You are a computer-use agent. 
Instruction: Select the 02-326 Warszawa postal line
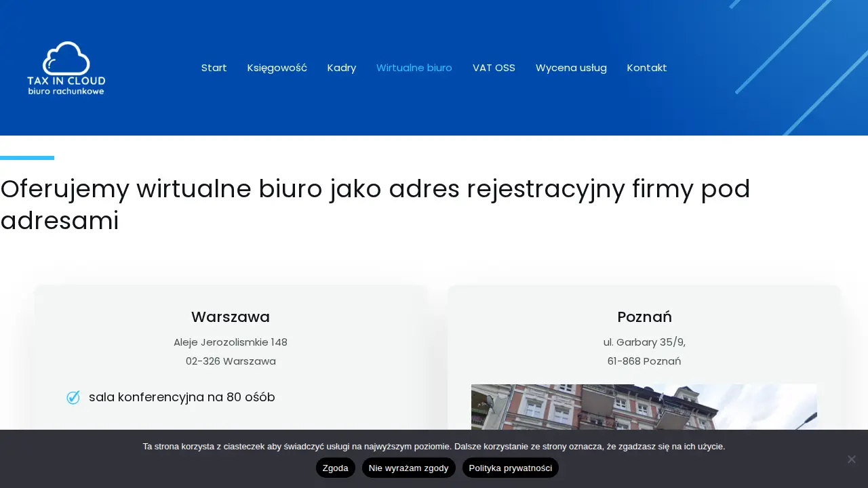tap(231, 361)
